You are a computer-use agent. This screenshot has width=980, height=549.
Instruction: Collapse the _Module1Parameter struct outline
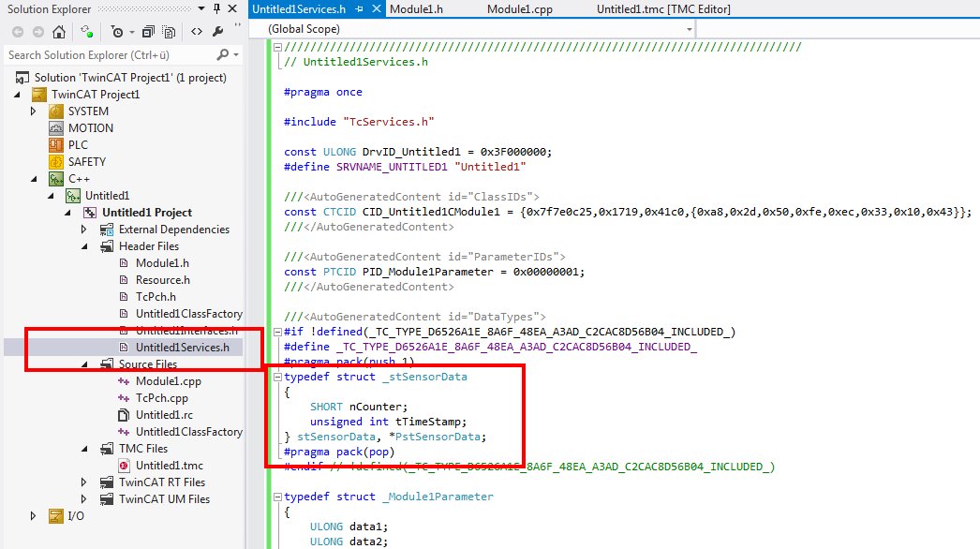tap(277, 497)
